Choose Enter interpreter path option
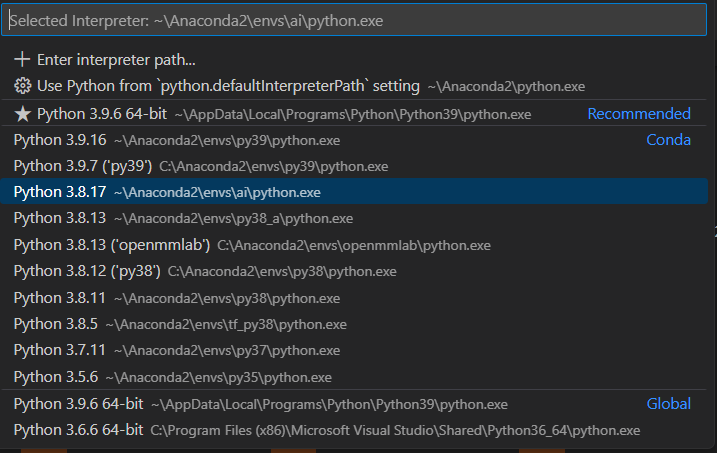 click(x=354, y=60)
